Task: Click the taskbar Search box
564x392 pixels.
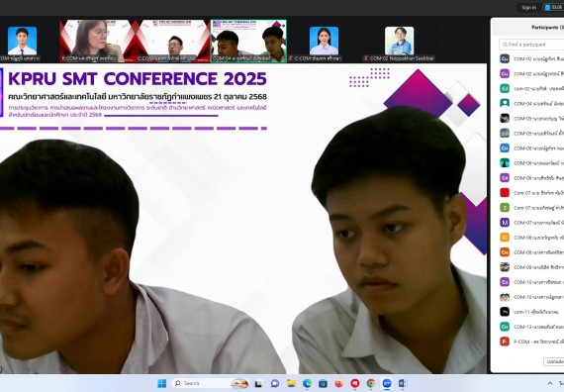Action: click(211, 383)
